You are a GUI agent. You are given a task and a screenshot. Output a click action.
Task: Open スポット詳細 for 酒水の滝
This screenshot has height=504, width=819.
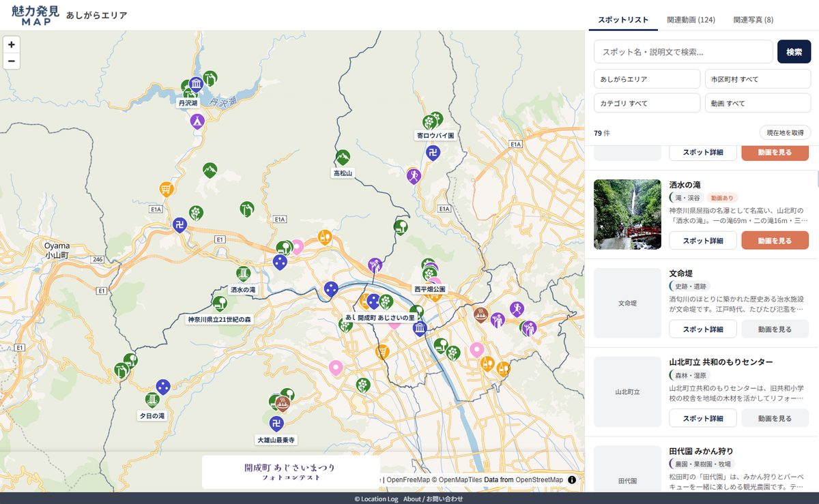tap(703, 241)
